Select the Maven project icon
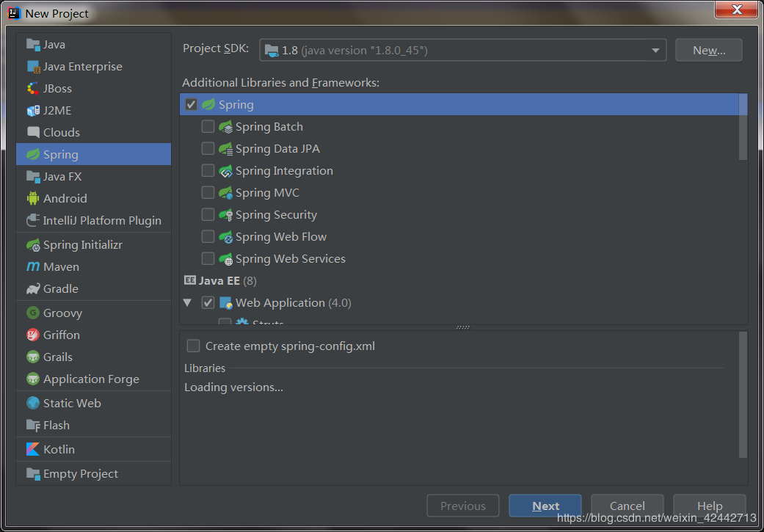 (x=33, y=267)
